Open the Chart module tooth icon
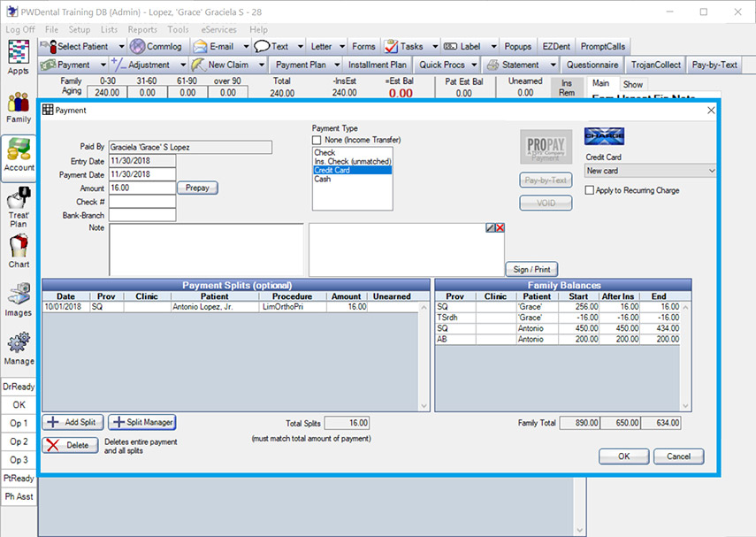Screen dimensions: 756x537 point(19,246)
